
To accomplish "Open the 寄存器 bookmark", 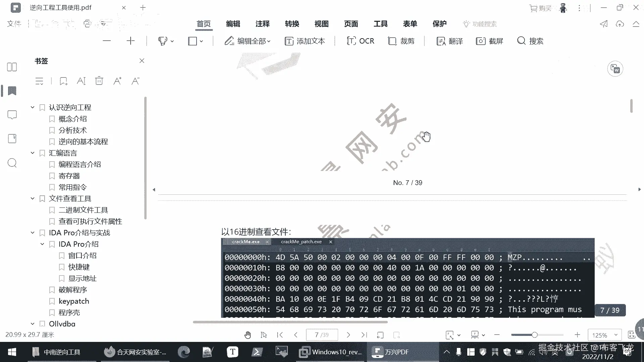I will pos(69,176).
